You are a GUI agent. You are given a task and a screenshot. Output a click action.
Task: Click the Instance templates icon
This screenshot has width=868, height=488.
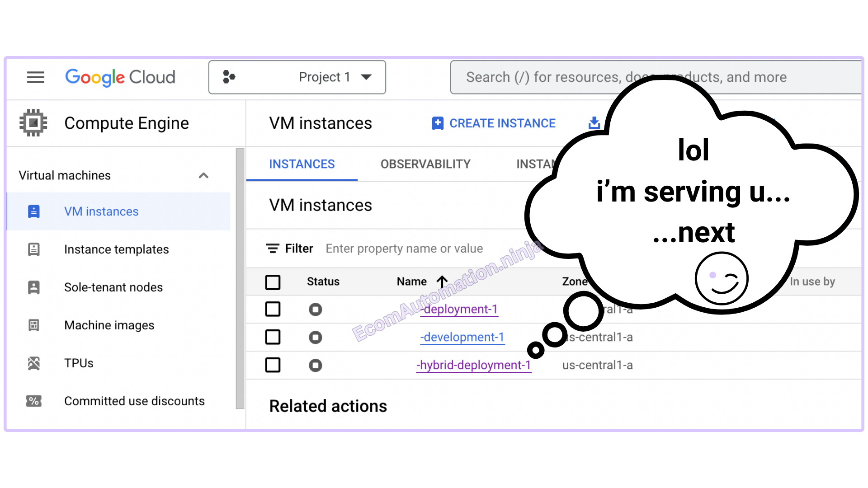(34, 249)
